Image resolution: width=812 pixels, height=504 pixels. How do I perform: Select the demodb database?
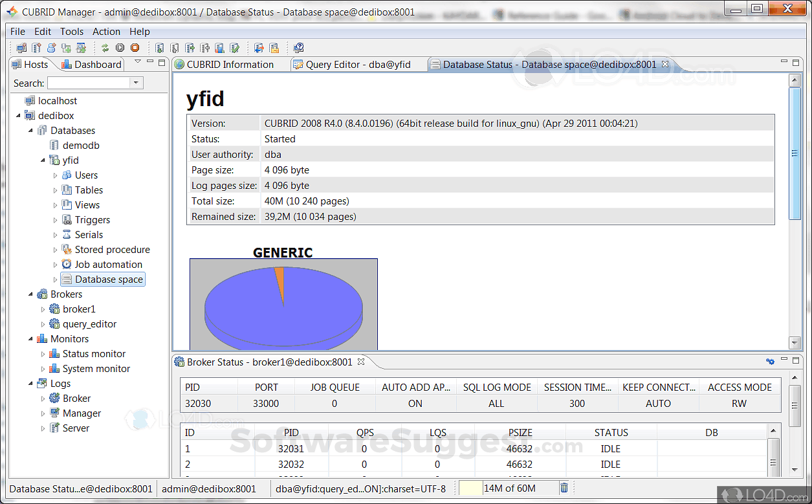[x=81, y=146]
